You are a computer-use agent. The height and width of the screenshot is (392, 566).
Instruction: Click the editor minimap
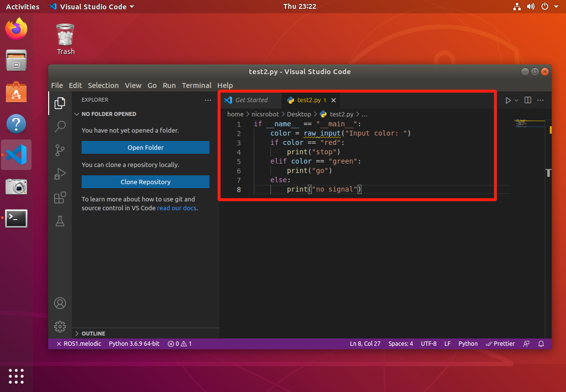(530, 123)
